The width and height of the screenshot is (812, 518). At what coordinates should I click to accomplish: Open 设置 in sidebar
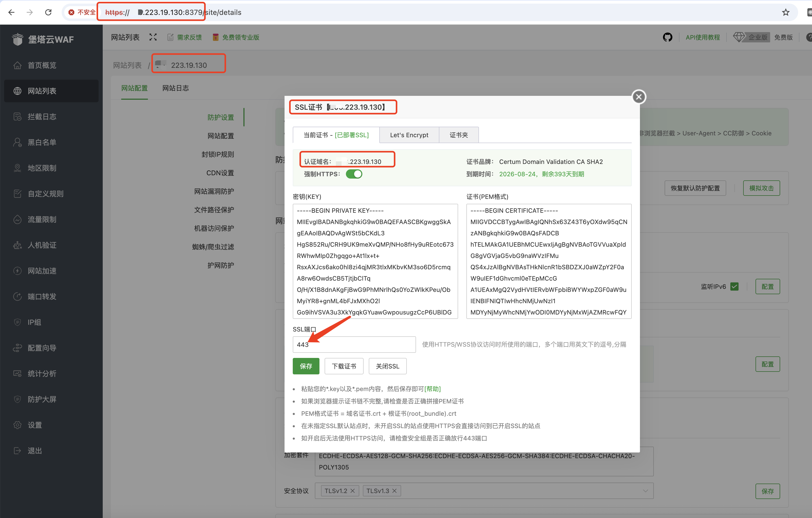point(51,425)
